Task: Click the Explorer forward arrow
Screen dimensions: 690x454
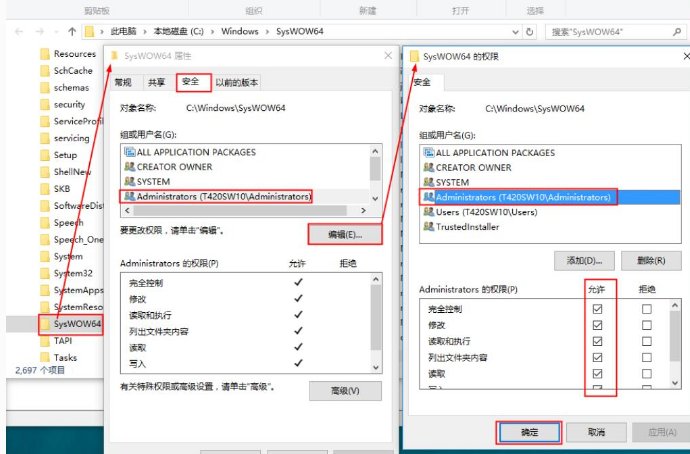Action: (40, 32)
